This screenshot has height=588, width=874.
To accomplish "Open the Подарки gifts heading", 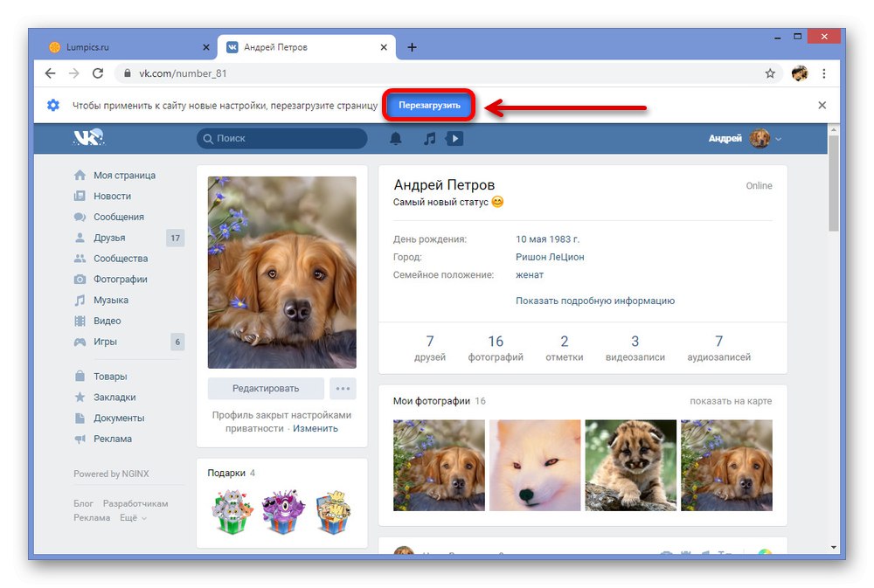I will pyautogui.click(x=226, y=473).
